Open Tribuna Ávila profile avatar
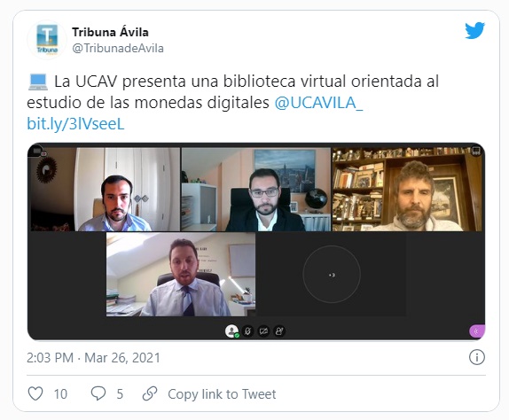509x420 pixels. tap(47, 40)
